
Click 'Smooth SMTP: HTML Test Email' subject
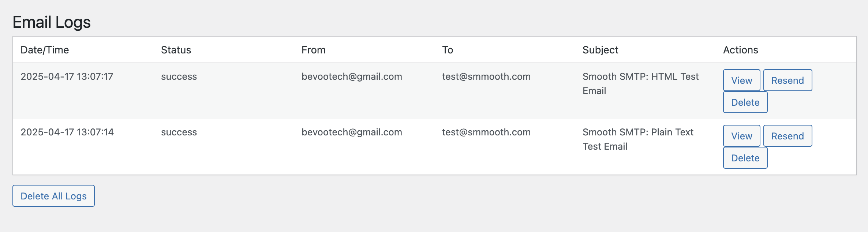[641, 83]
